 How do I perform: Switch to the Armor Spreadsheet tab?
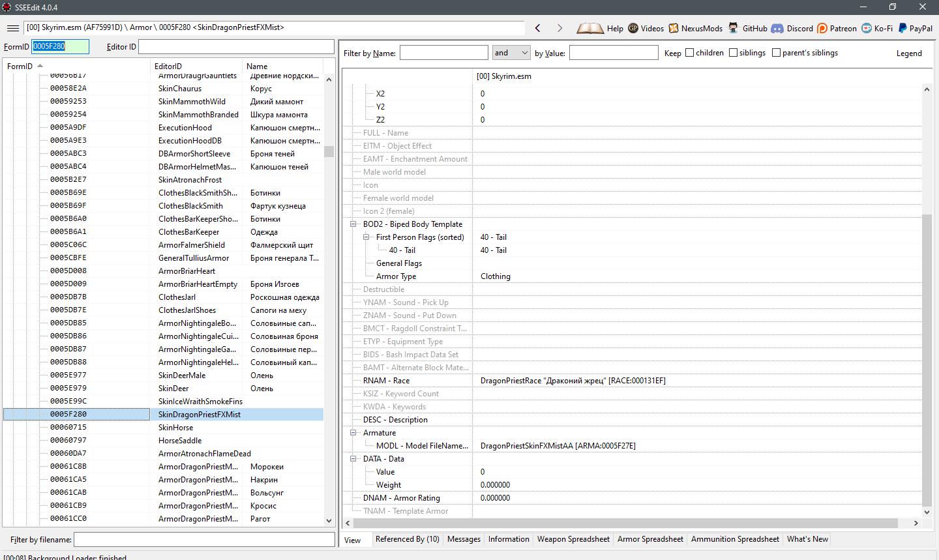click(x=650, y=539)
